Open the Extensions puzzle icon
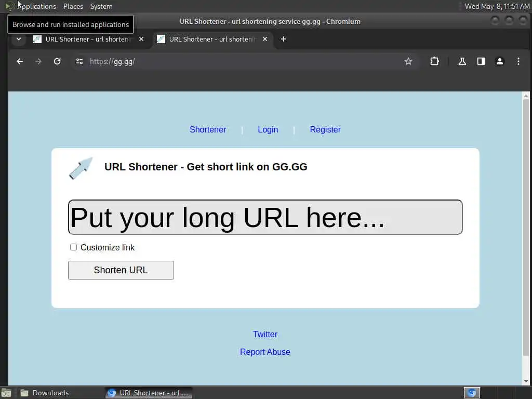This screenshot has height=399, width=532. point(435,61)
